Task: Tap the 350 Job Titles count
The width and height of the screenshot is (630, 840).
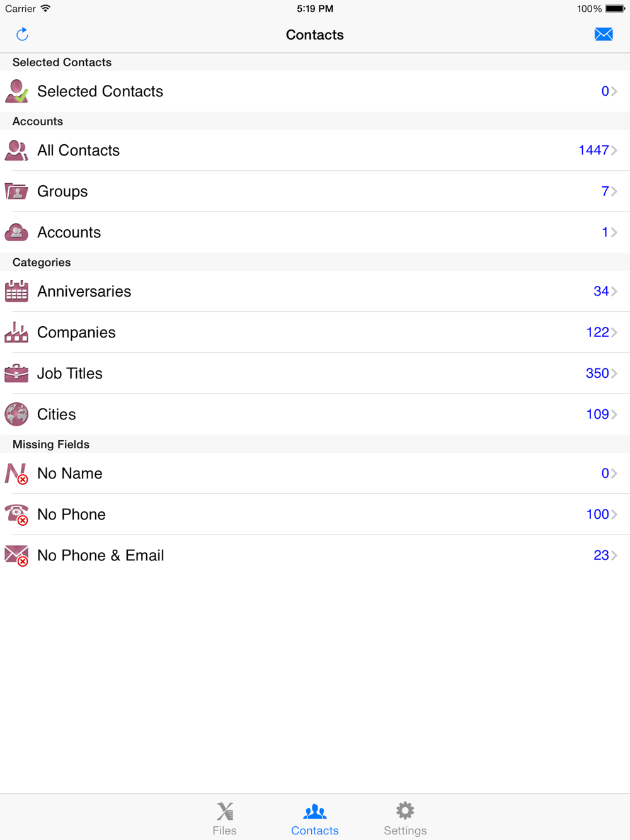Action: [x=597, y=373]
